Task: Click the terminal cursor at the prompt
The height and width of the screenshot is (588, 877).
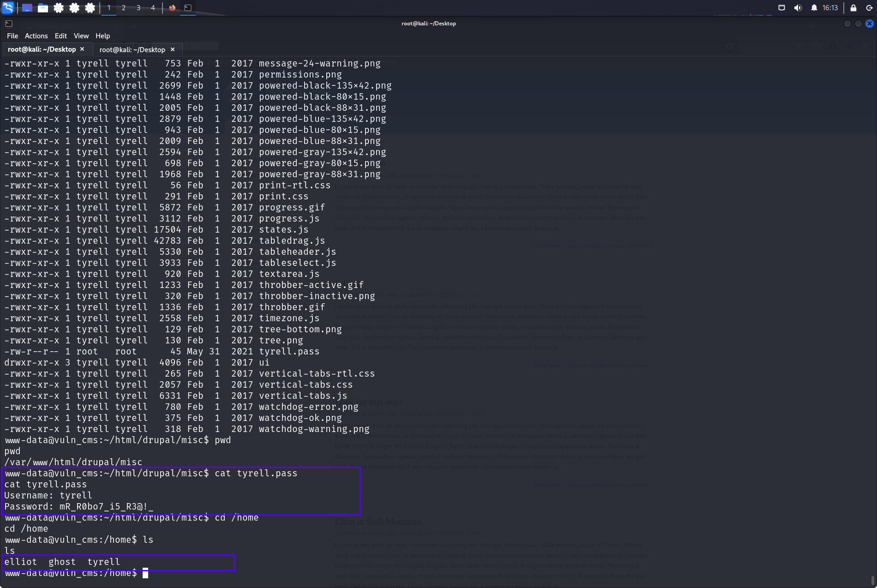Action: [145, 573]
